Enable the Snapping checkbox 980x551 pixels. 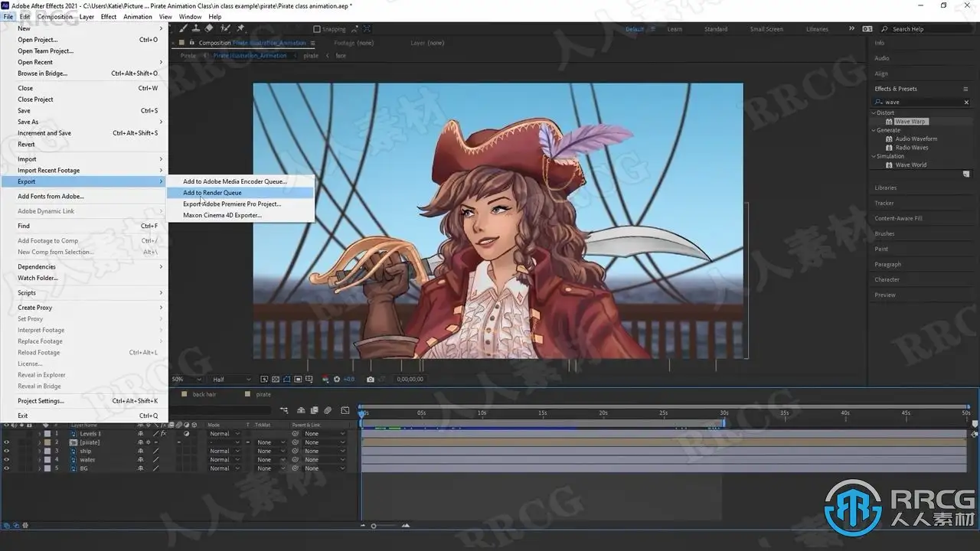[317, 29]
